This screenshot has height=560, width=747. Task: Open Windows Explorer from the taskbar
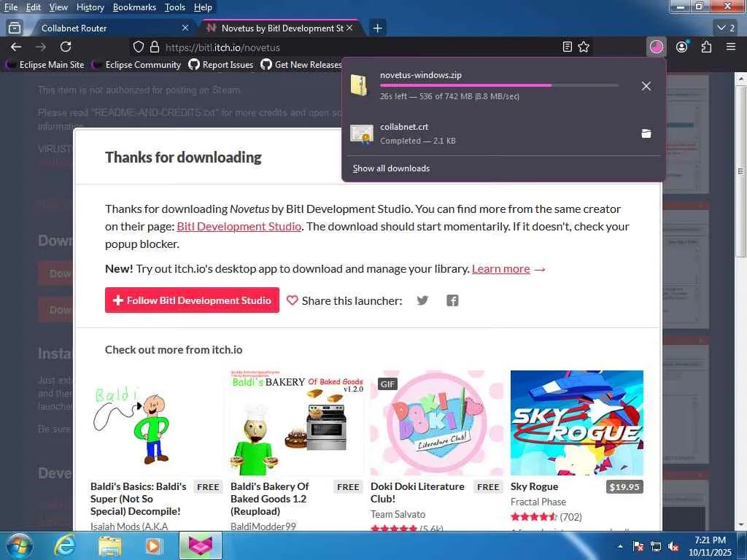click(x=110, y=546)
